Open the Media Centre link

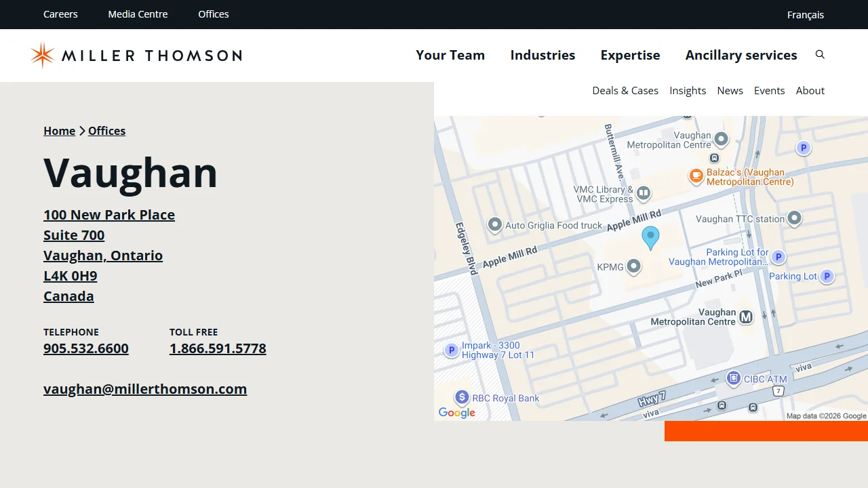tap(138, 14)
